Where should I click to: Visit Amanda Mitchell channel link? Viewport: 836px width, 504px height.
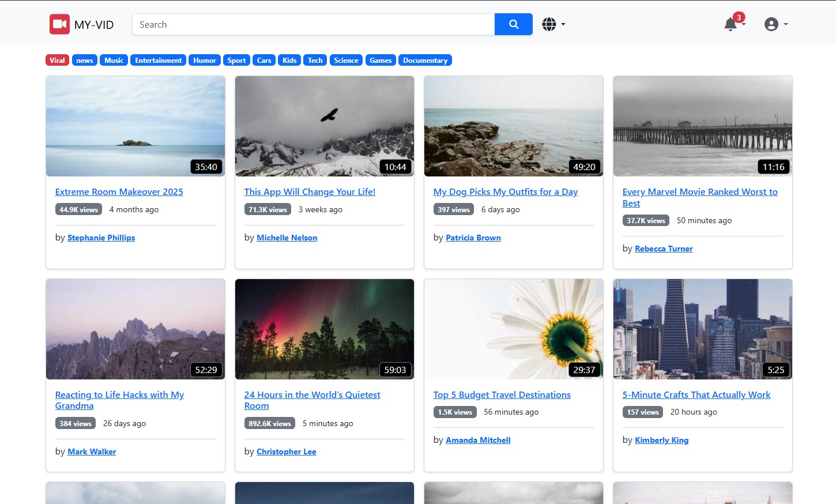pyautogui.click(x=478, y=440)
